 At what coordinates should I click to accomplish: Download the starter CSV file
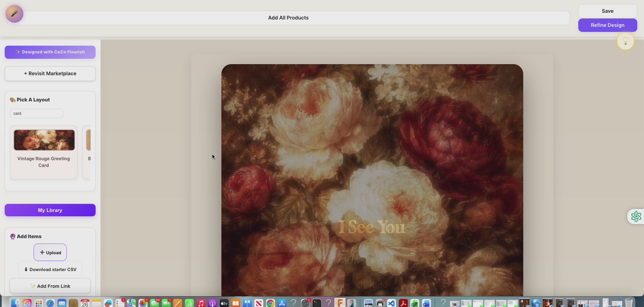[x=50, y=270]
